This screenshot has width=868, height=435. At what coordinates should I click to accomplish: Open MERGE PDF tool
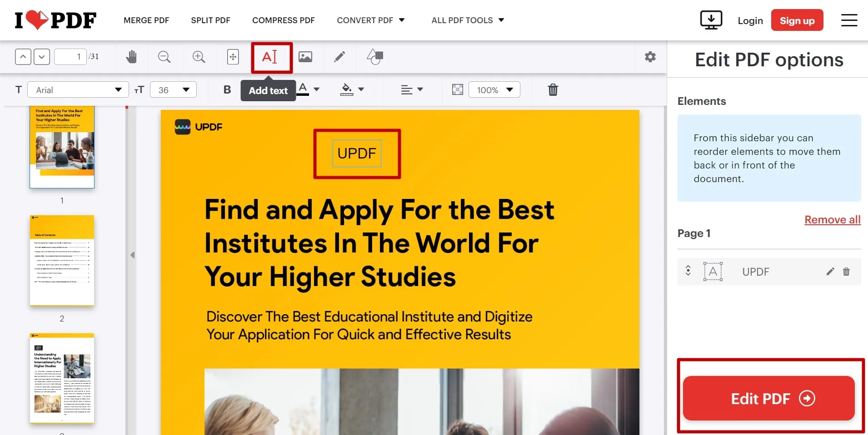point(146,20)
